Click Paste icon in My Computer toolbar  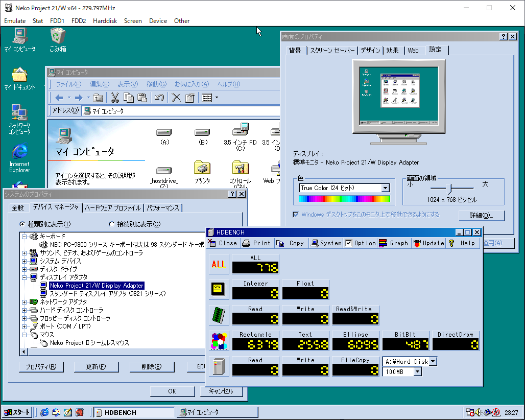coord(142,98)
